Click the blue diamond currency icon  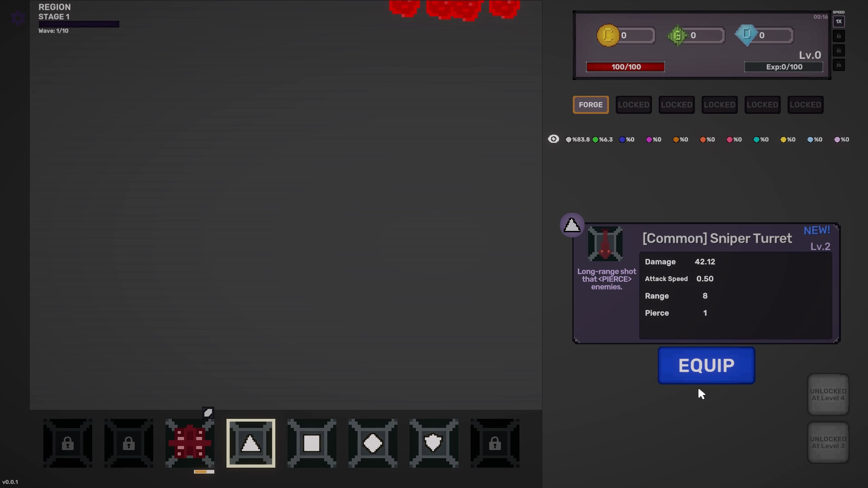coord(747,35)
